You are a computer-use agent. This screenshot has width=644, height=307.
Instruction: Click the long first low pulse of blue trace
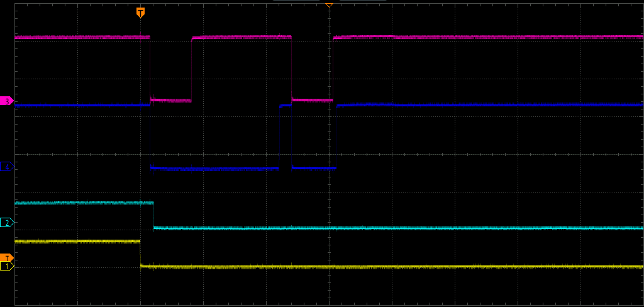214,169
